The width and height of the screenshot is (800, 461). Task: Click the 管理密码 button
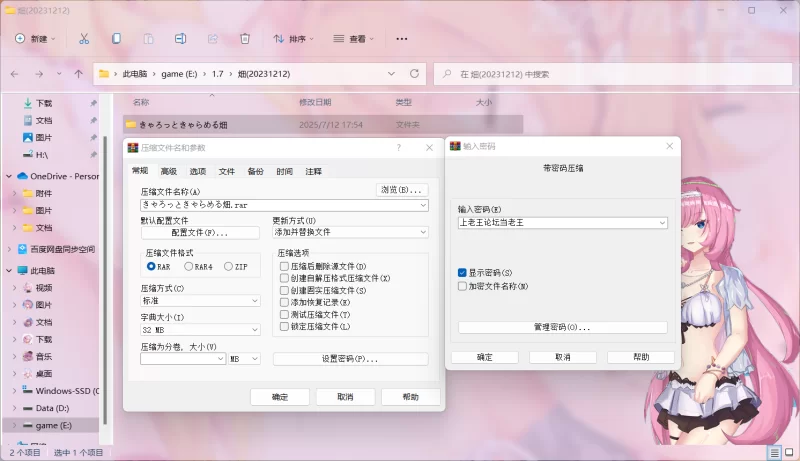coord(562,327)
